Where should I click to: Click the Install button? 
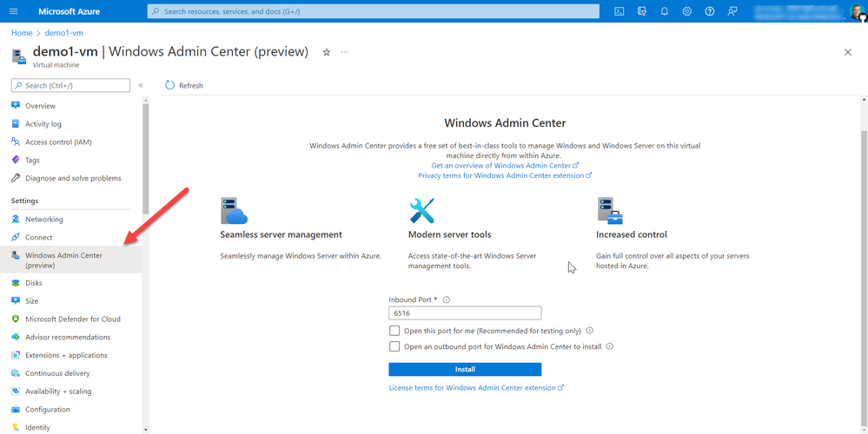465,369
